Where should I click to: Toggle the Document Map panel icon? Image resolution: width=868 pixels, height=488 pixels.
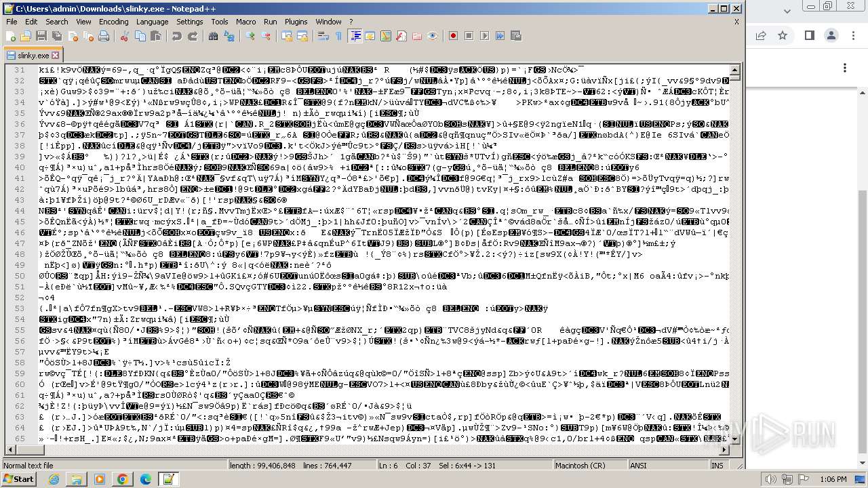pyautogui.click(x=385, y=36)
